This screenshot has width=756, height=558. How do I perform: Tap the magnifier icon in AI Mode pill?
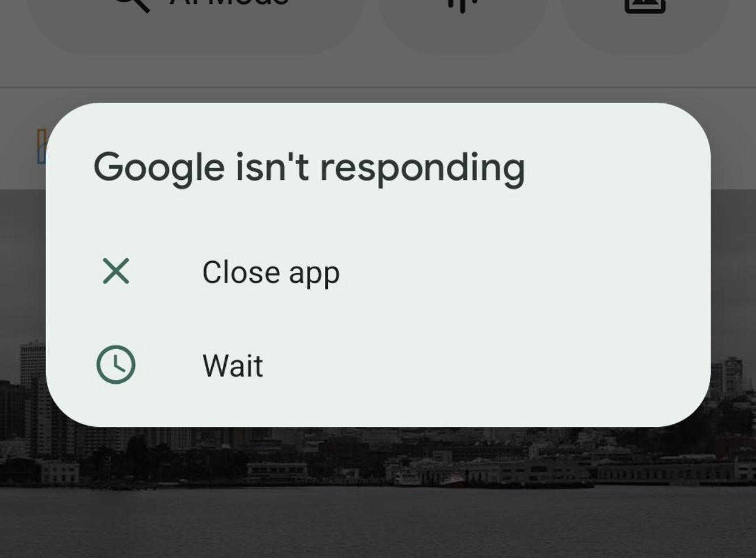pyautogui.click(x=132, y=5)
